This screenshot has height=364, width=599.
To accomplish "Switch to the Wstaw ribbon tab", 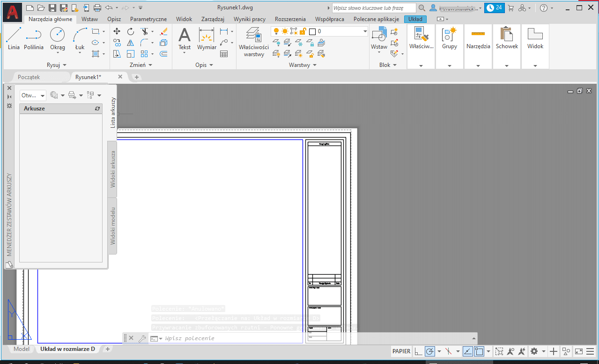I will 89,19.
